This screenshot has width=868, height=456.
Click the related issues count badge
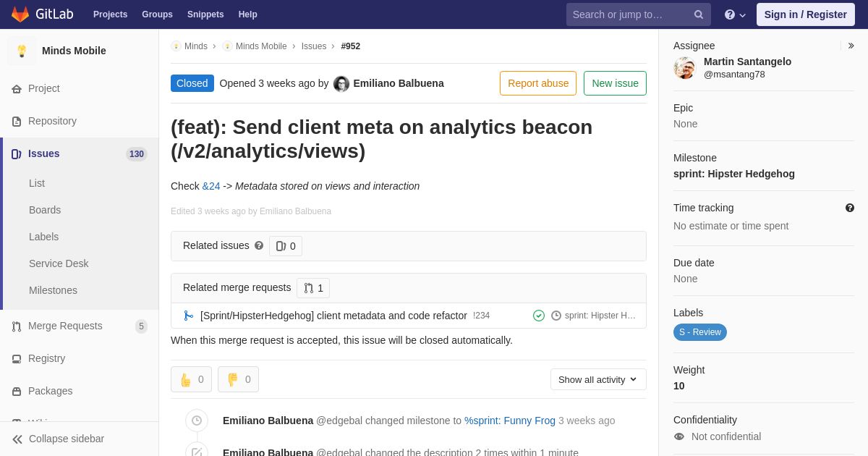point(286,246)
